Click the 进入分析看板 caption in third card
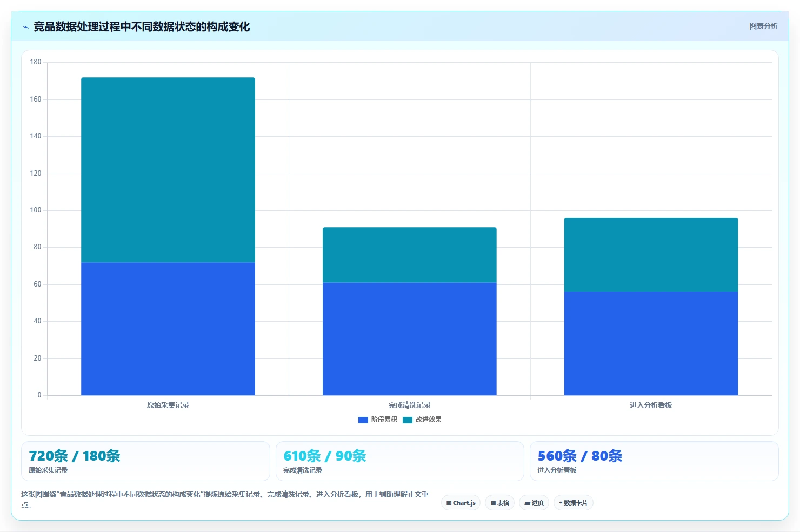 click(x=557, y=470)
